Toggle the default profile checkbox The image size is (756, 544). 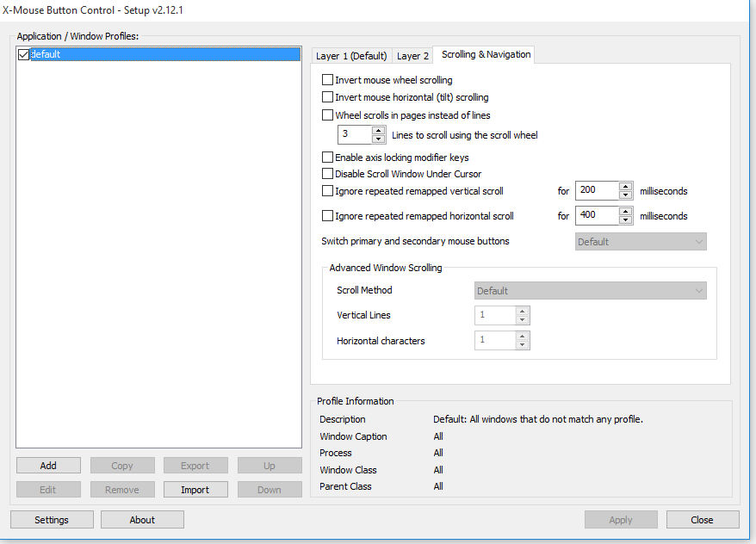tap(23, 54)
